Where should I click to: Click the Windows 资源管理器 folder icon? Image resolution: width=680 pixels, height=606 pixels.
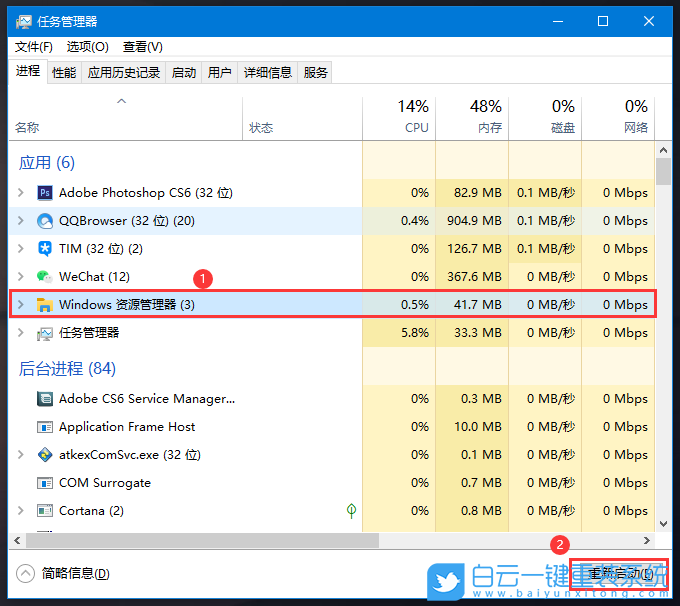pyautogui.click(x=45, y=305)
